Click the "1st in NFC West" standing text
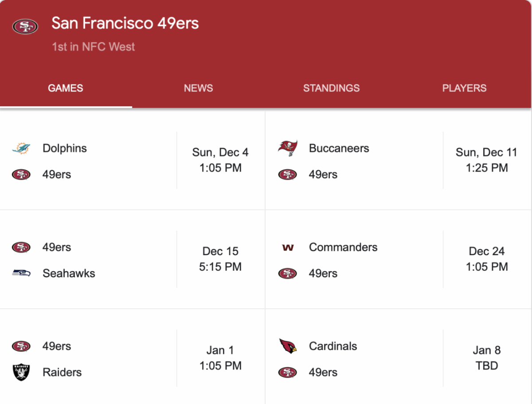This screenshot has height=404, width=532. 93,47
